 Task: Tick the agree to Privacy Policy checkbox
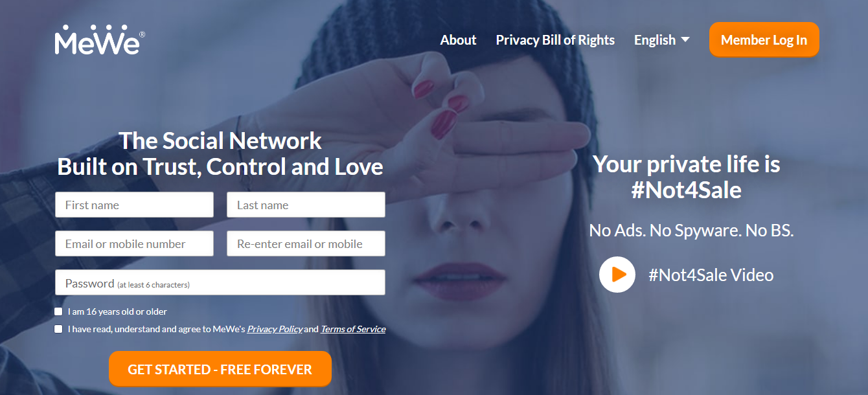click(x=58, y=329)
